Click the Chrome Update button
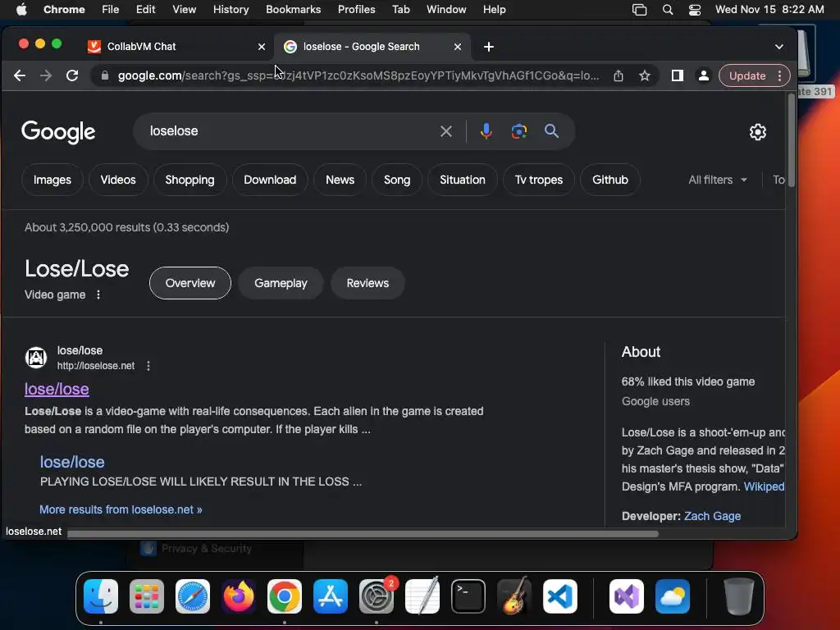The height and width of the screenshot is (630, 840). point(747,75)
